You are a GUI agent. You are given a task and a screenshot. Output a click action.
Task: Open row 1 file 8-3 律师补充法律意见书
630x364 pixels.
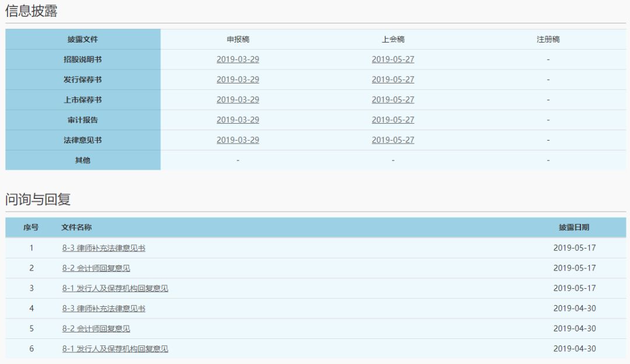pyautogui.click(x=104, y=248)
